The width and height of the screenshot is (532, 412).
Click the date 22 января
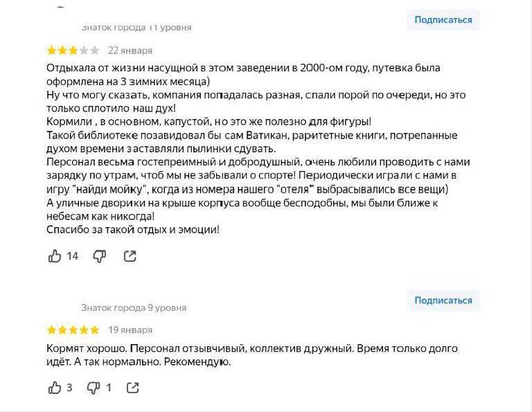(130, 51)
